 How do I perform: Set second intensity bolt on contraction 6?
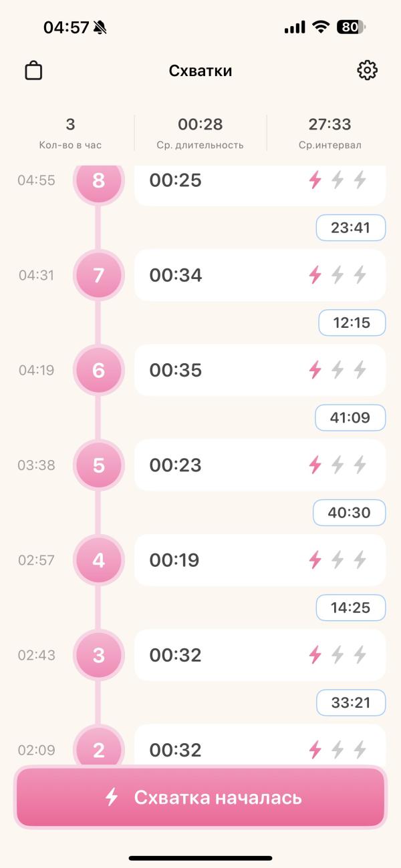click(x=338, y=370)
